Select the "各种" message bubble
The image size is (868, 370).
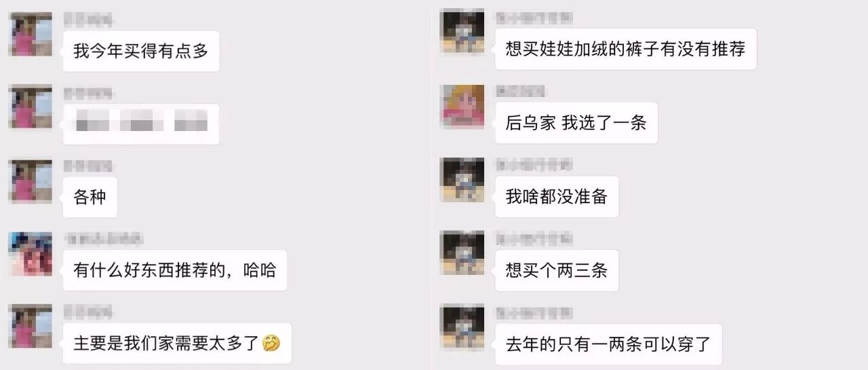click(90, 198)
